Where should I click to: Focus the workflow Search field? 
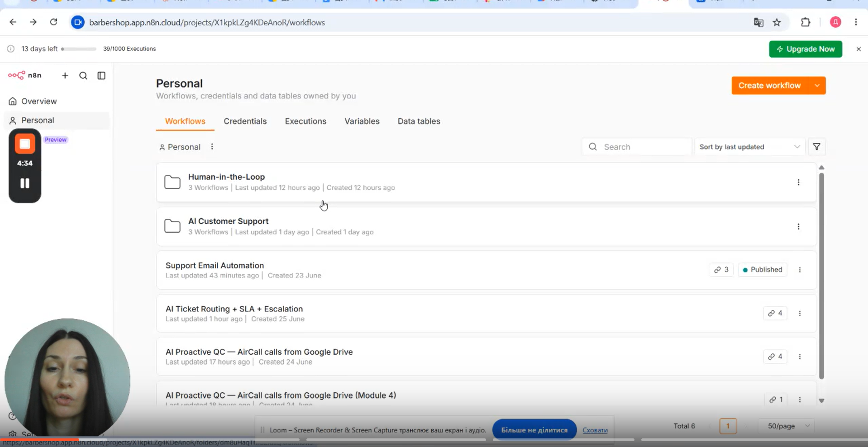pos(637,147)
